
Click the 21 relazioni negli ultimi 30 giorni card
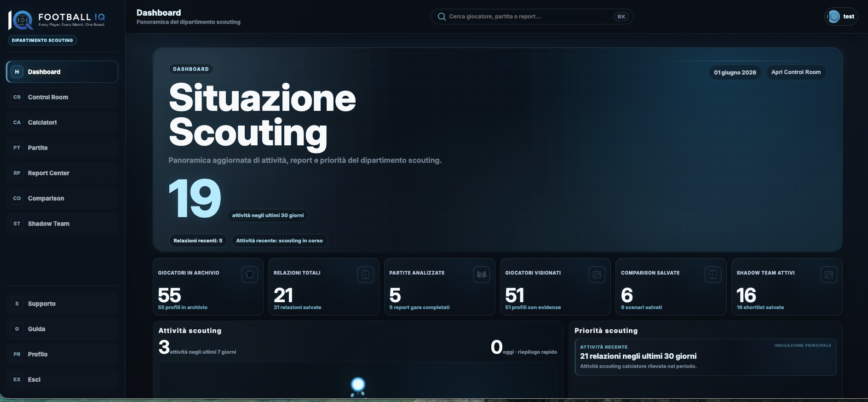tap(706, 357)
